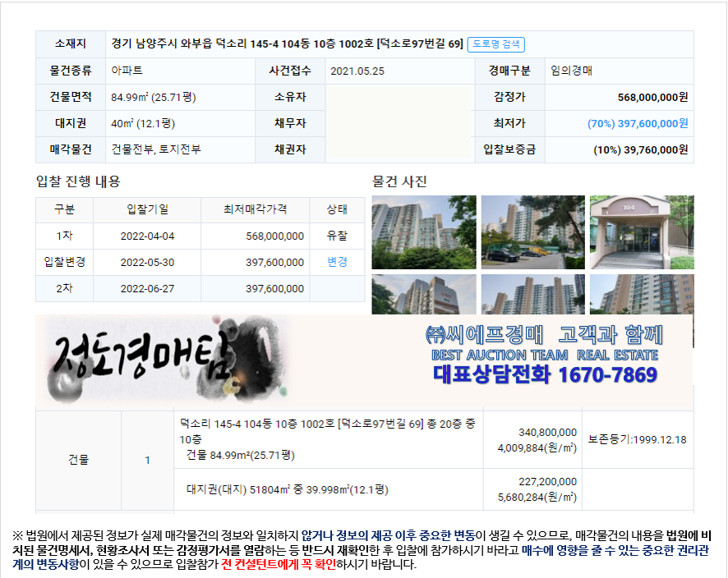Open the first apartment exterior photo thumbnail
Screen dimensions: 728x578
(424, 232)
